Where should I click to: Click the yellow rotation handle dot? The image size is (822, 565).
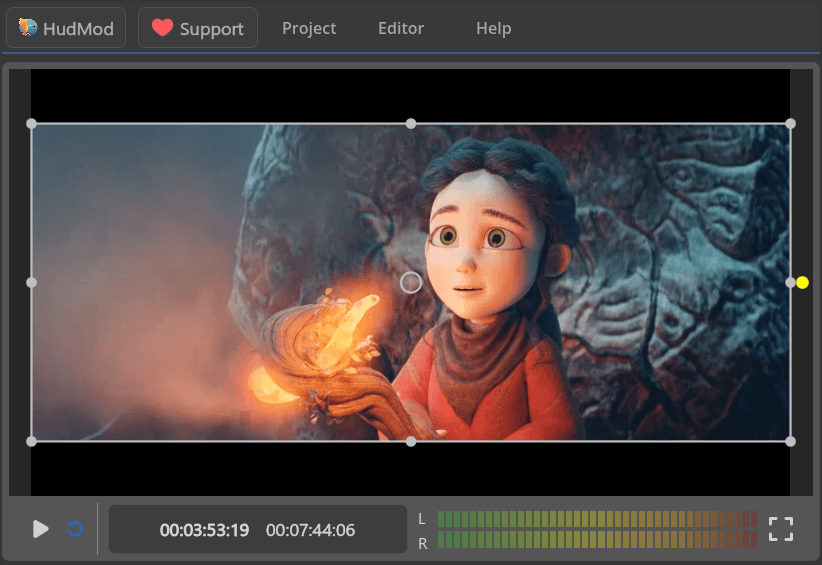tap(803, 282)
